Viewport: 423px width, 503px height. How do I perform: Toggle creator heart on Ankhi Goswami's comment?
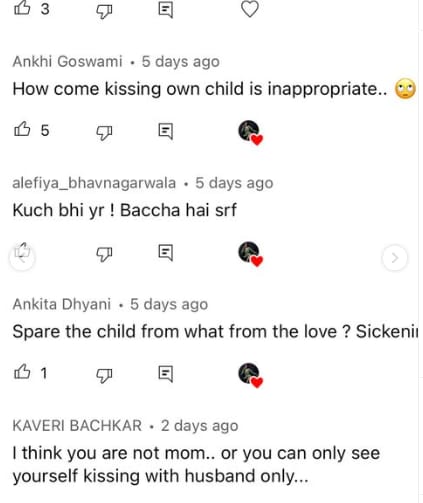coord(251,133)
